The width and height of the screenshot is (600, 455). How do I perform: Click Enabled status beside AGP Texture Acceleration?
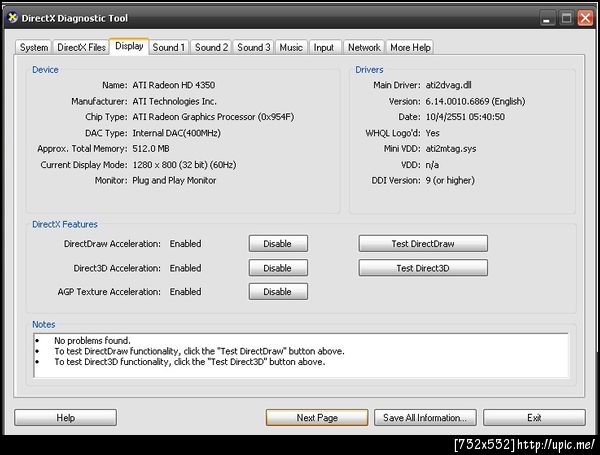(185, 292)
